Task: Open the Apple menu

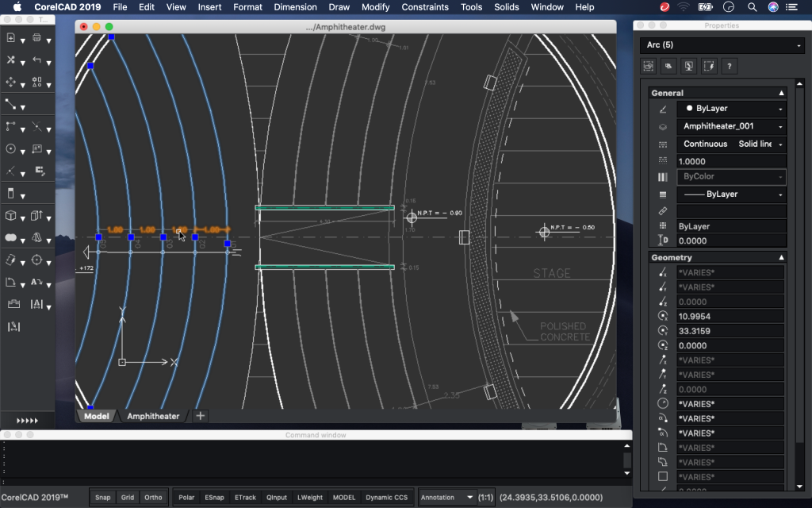Action: pos(17,7)
